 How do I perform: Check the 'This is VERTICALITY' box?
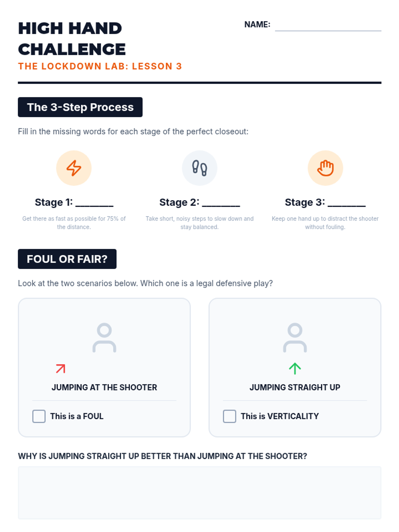tap(229, 416)
